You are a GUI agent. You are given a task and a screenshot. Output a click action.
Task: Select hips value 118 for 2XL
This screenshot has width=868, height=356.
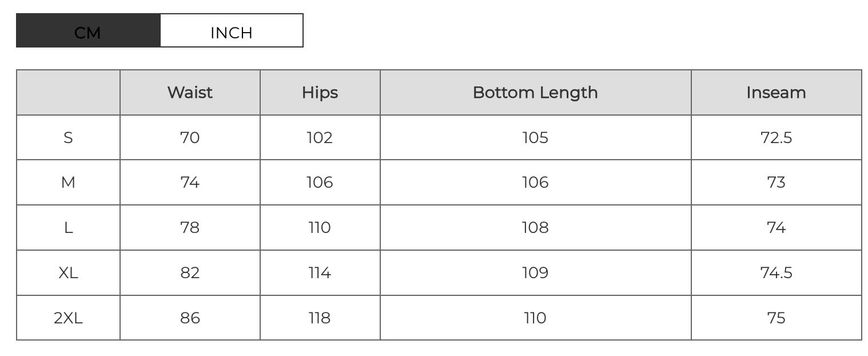[320, 318]
